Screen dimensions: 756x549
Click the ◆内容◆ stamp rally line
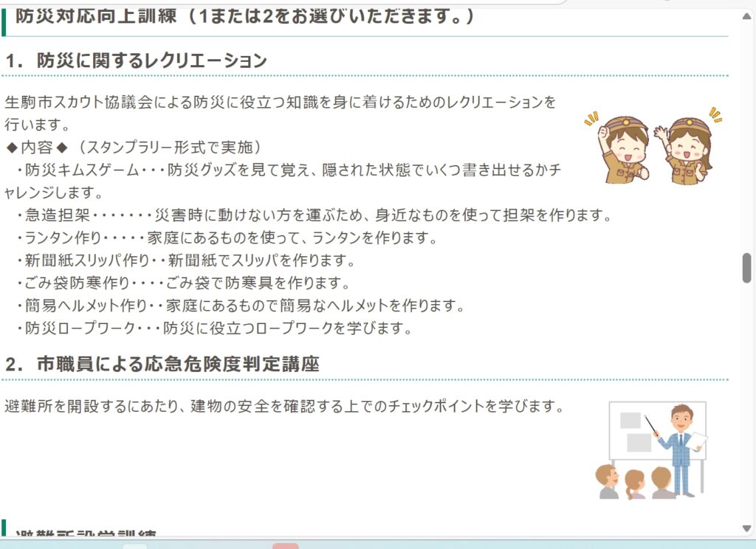coord(134,147)
